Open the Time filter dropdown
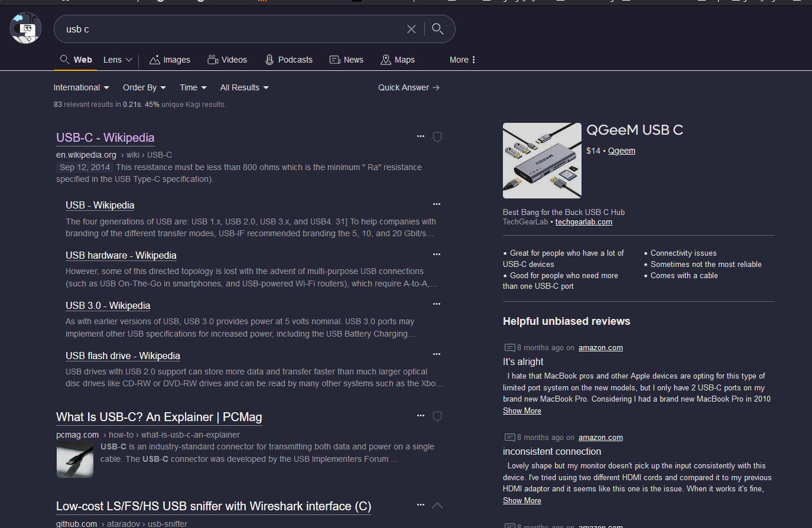 (193, 87)
